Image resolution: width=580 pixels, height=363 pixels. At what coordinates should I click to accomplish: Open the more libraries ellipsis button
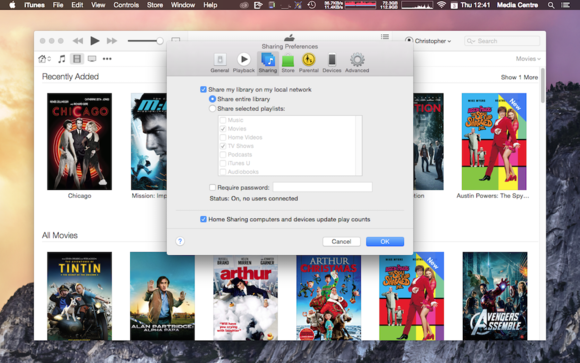coord(107,59)
